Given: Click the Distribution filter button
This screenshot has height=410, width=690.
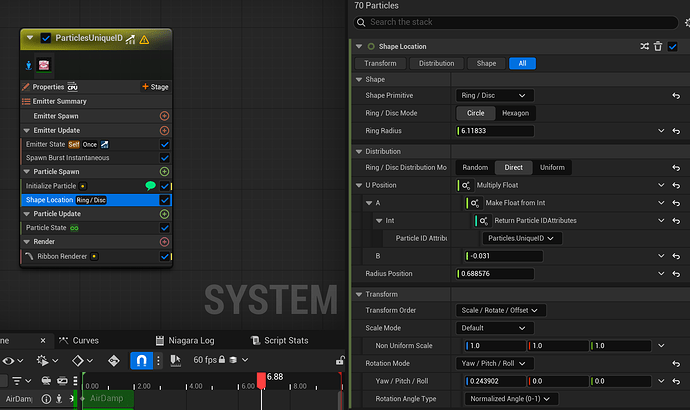Looking at the screenshot, I should click(436, 63).
